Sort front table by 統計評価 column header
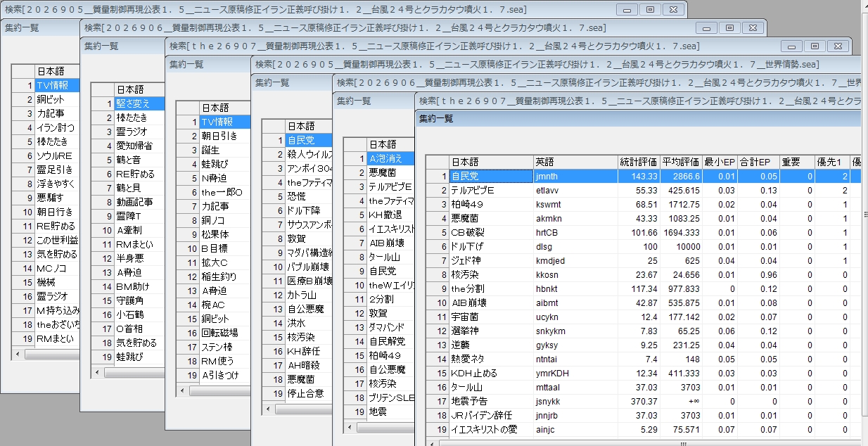 (639, 162)
